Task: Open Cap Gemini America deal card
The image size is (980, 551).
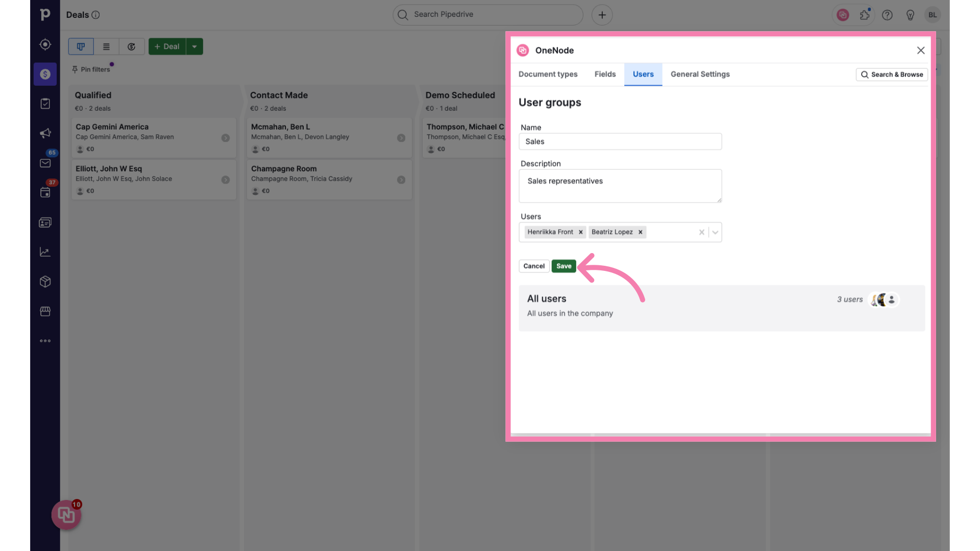Action: [x=154, y=137]
